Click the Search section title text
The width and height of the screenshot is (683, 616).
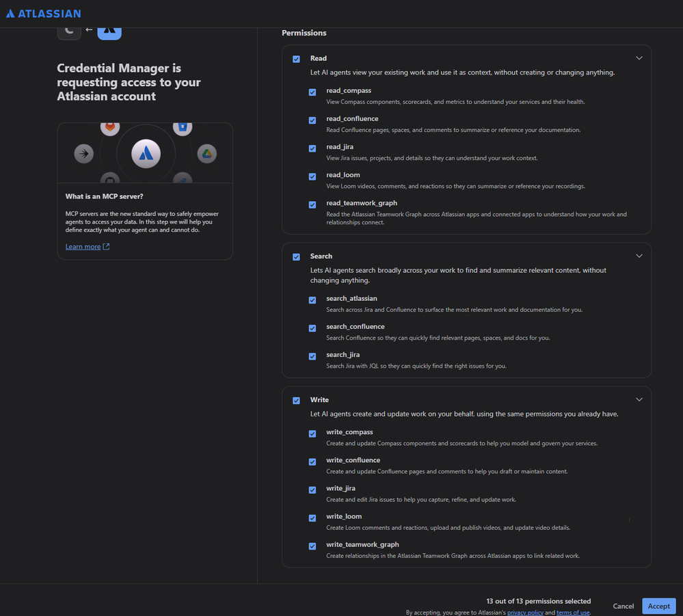click(x=321, y=256)
